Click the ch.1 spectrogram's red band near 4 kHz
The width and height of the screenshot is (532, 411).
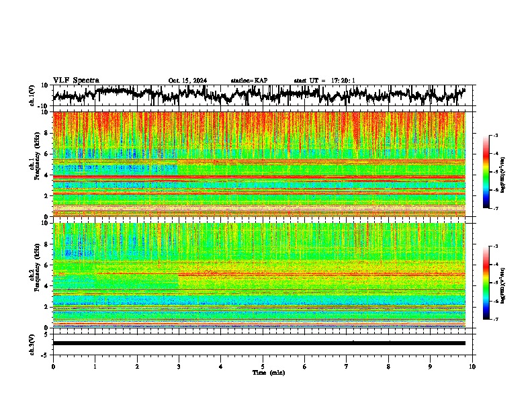click(259, 177)
